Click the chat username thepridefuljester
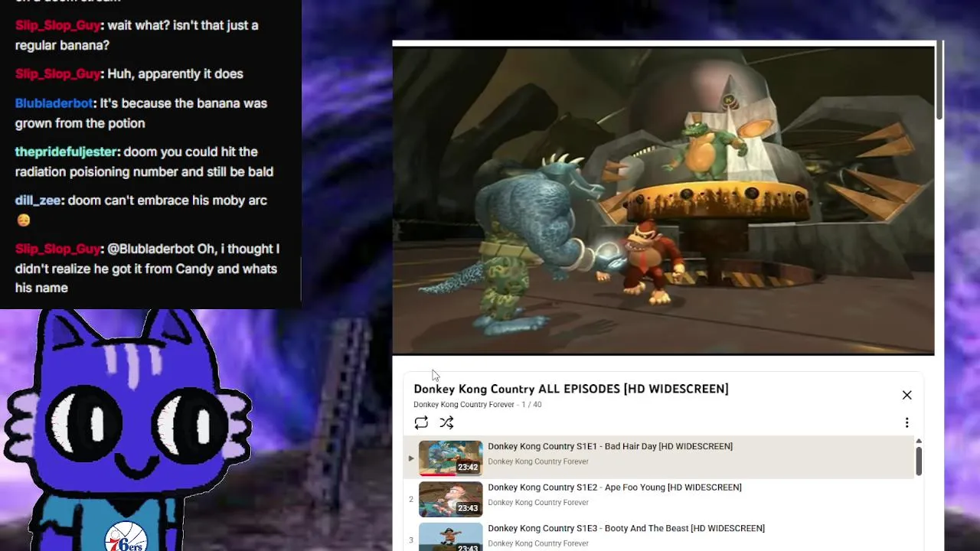 point(66,152)
